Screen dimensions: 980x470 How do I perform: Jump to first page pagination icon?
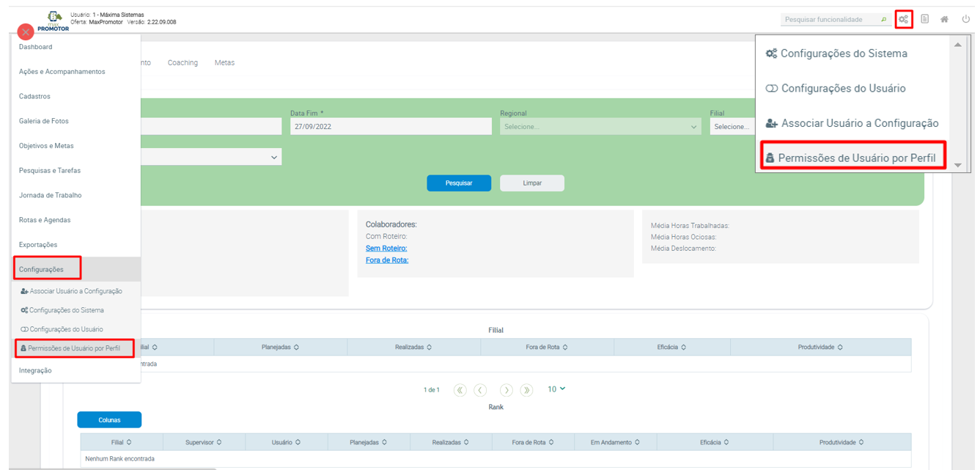[x=460, y=390]
